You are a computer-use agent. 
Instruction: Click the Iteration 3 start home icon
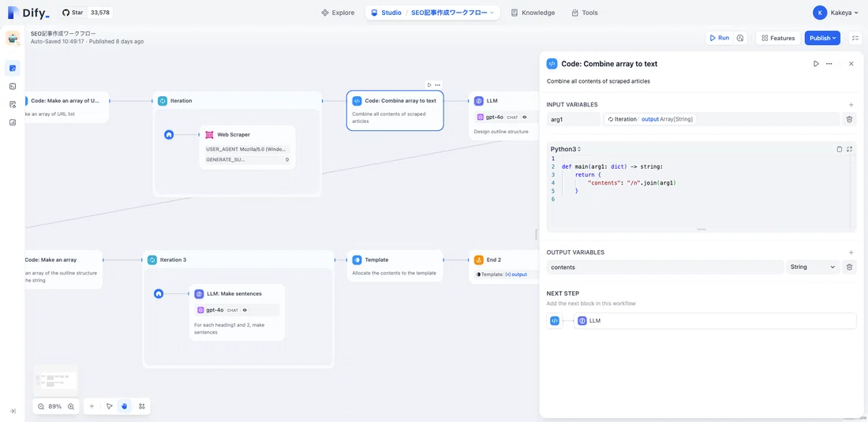tap(159, 293)
